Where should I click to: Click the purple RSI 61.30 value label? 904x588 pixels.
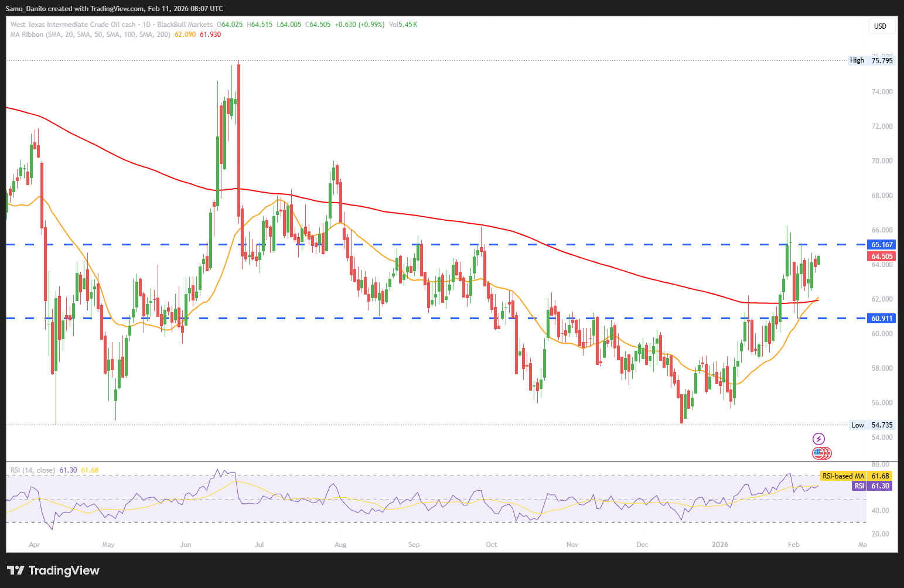872,486
